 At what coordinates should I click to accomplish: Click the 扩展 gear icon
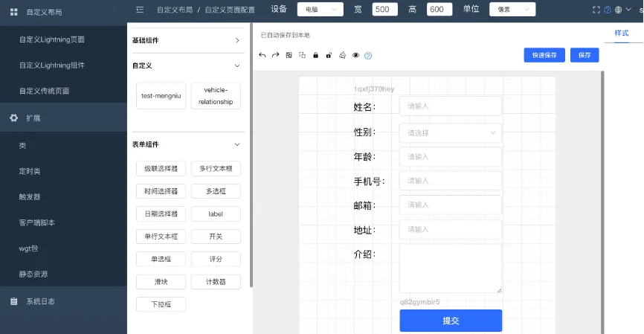pos(13,118)
